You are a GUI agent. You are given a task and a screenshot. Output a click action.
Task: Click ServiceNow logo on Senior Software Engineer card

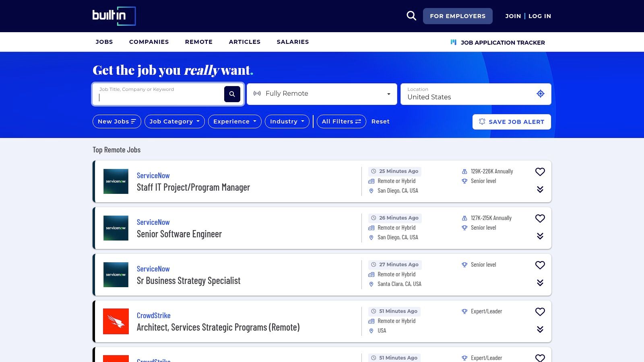[x=116, y=228]
